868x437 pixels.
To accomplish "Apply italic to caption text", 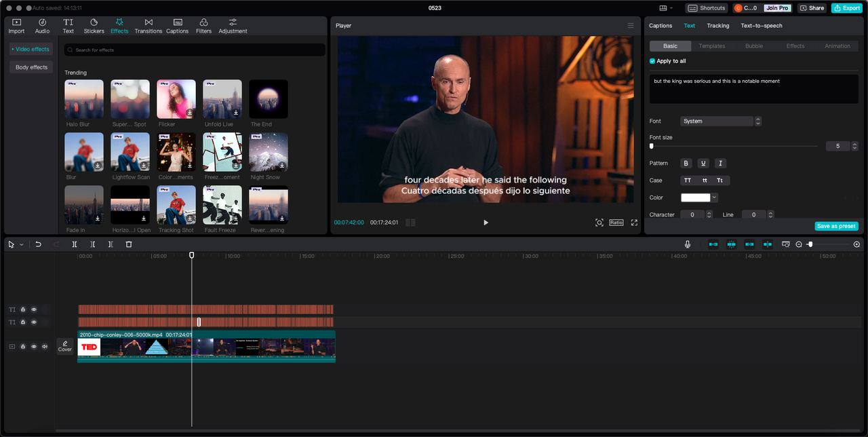I will [720, 163].
